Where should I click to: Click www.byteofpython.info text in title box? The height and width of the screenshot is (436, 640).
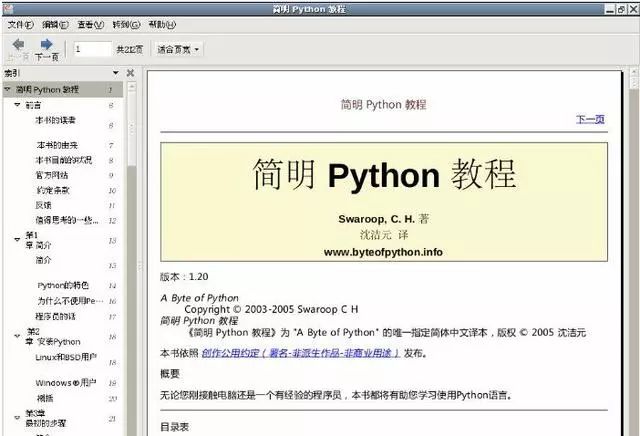[x=383, y=252]
